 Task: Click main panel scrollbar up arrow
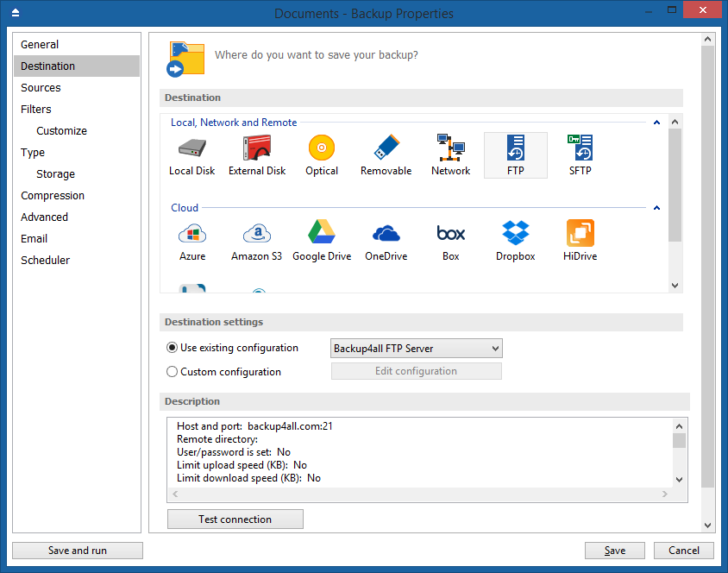coord(707,39)
